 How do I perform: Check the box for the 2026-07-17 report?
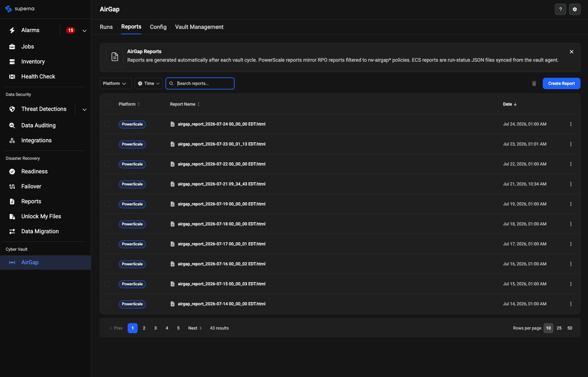click(x=107, y=244)
